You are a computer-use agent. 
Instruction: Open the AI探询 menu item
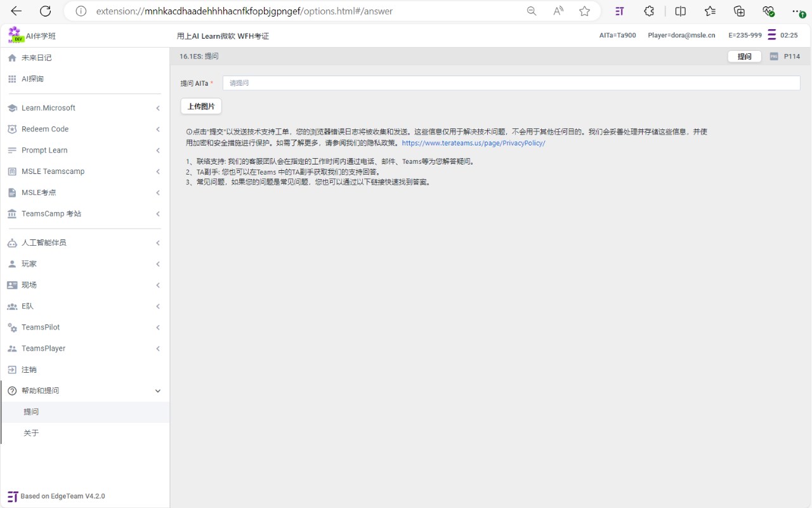[x=85, y=79]
